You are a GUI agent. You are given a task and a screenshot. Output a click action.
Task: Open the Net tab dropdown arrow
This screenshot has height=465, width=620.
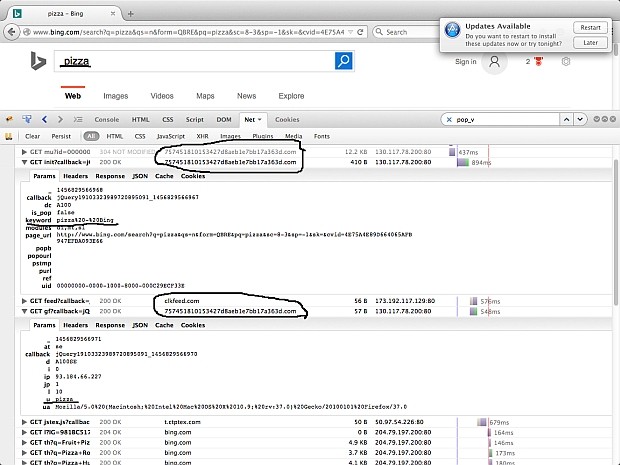point(260,119)
